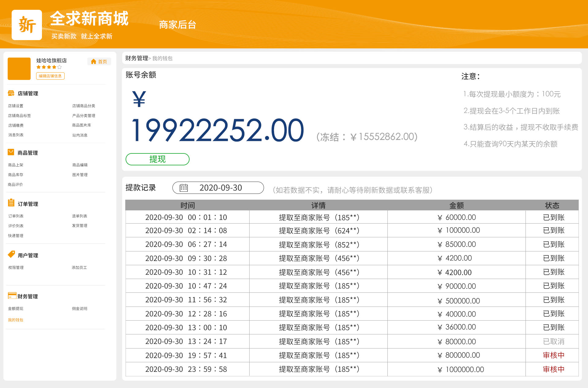Click the 用户管理 tag icon
The image size is (588, 388).
click(11, 254)
